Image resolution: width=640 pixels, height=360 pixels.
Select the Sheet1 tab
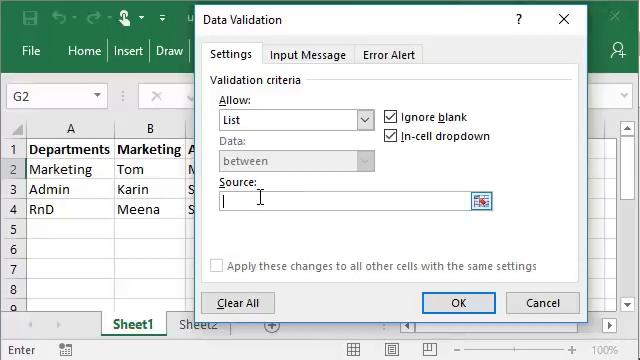133,324
